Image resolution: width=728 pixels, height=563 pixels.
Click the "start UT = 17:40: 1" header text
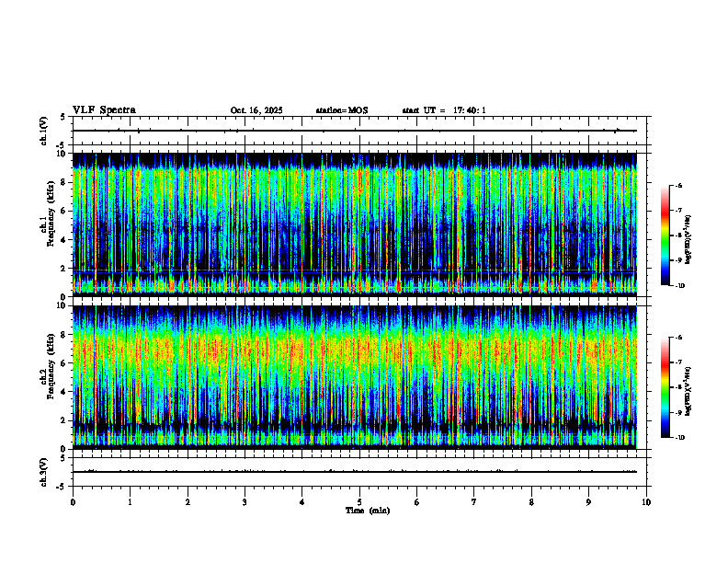[444, 110]
